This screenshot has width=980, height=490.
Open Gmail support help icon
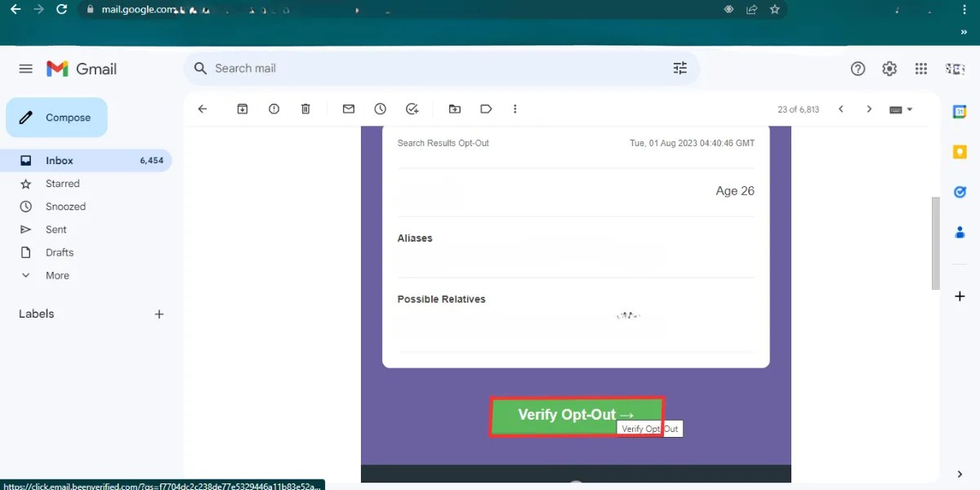[857, 69]
